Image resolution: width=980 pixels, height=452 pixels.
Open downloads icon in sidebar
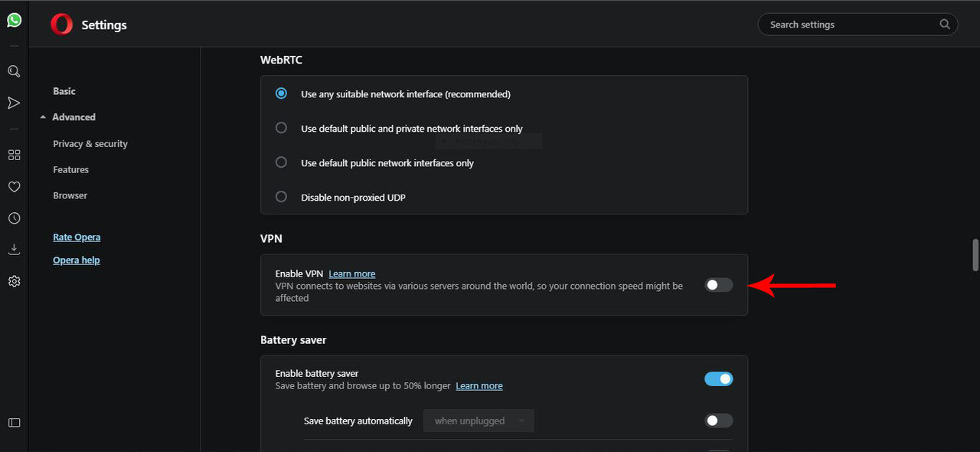click(x=14, y=250)
